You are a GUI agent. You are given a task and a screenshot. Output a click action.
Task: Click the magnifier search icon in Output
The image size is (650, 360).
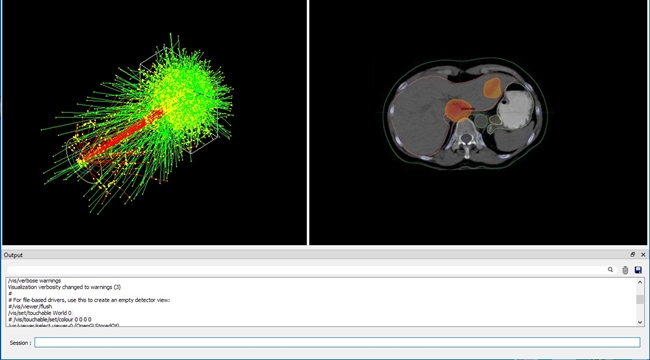610,270
